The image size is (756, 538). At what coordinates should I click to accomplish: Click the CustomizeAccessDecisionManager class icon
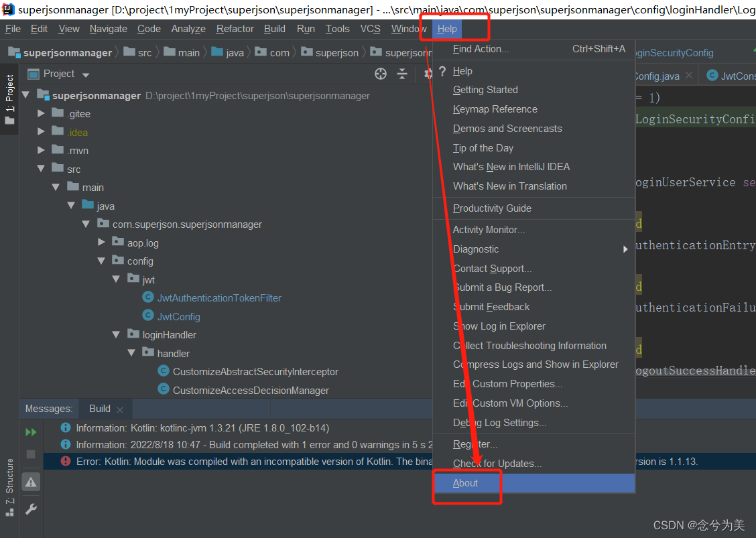click(x=164, y=389)
